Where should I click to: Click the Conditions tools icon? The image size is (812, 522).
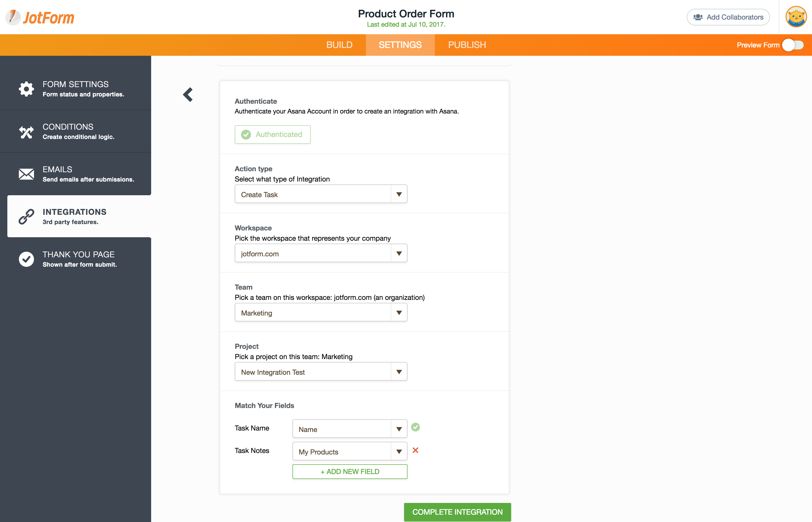pos(26,132)
